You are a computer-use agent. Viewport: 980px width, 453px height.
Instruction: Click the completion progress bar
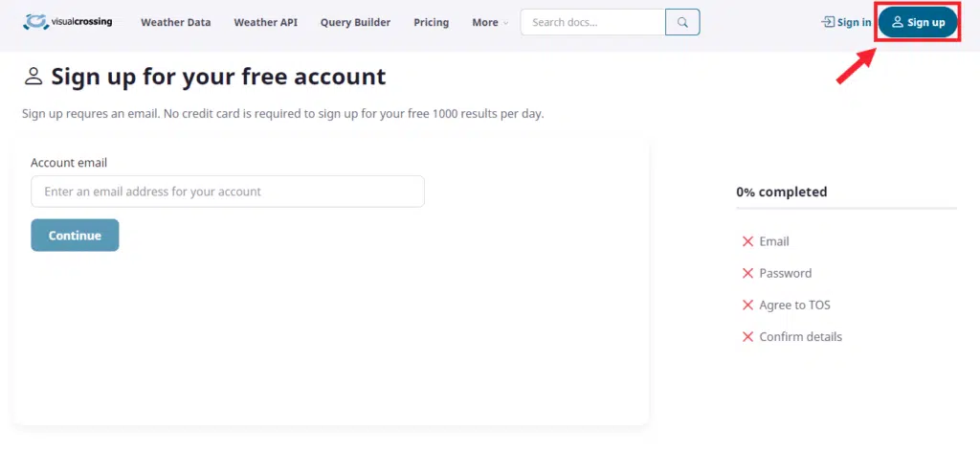[x=846, y=208]
